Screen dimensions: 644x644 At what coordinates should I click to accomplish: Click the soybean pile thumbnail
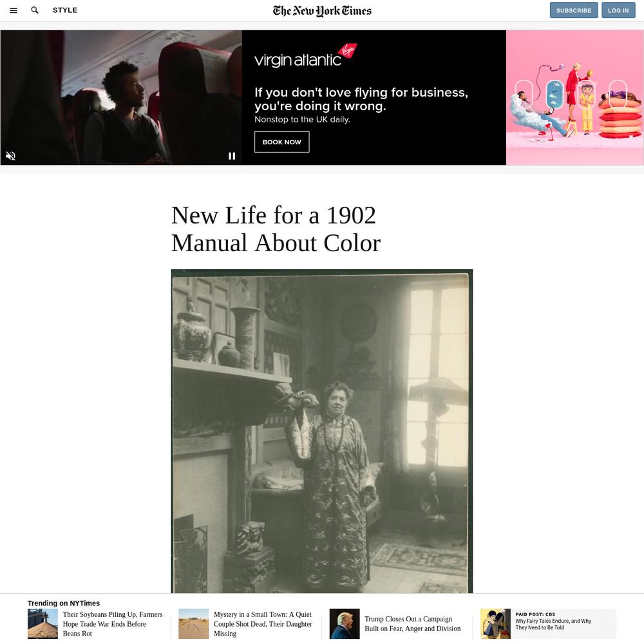click(43, 623)
